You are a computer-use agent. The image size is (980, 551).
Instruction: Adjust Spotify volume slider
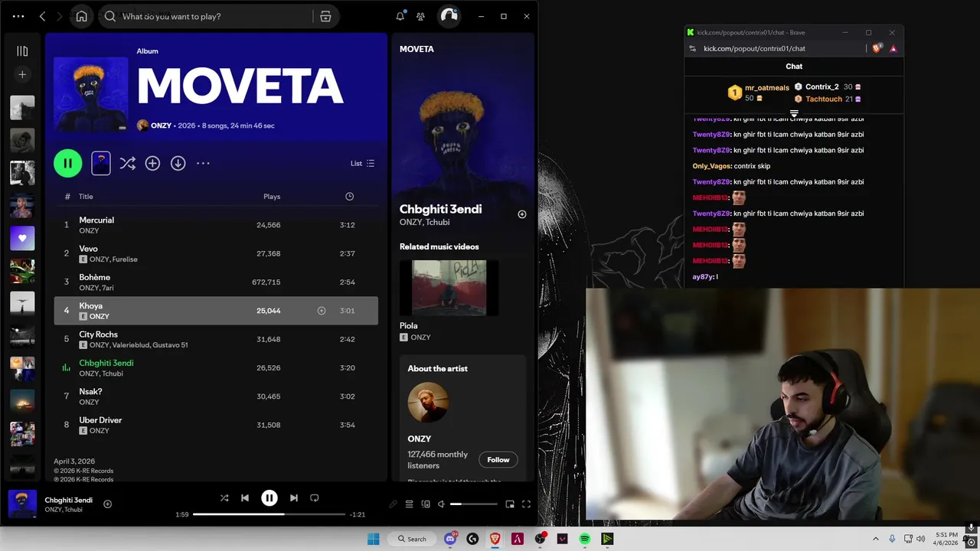(x=473, y=504)
